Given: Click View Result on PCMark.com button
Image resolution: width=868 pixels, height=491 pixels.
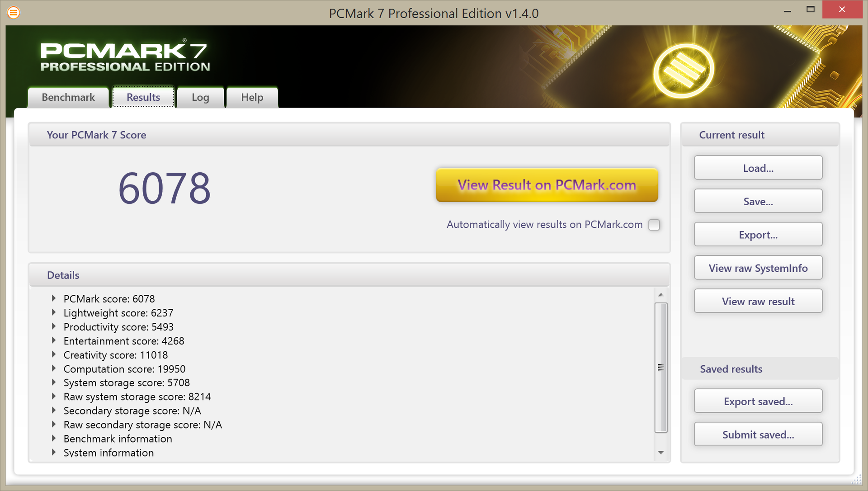Looking at the screenshot, I should pyautogui.click(x=547, y=185).
